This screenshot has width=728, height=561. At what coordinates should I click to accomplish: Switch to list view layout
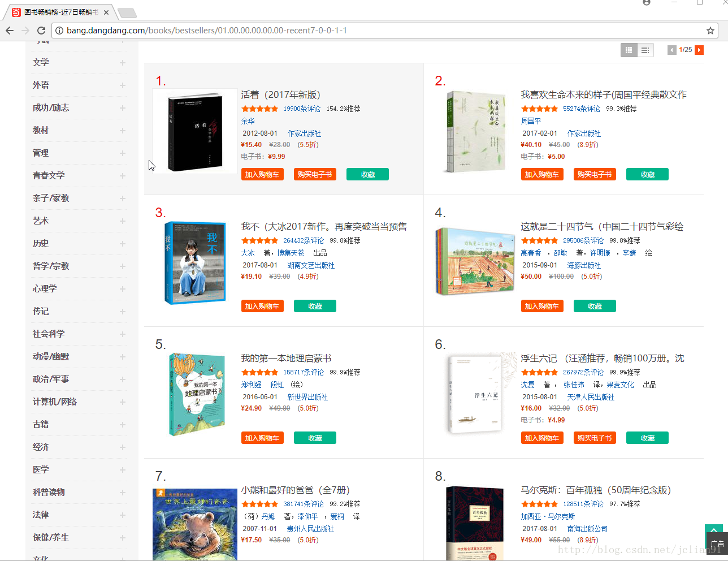pos(645,50)
